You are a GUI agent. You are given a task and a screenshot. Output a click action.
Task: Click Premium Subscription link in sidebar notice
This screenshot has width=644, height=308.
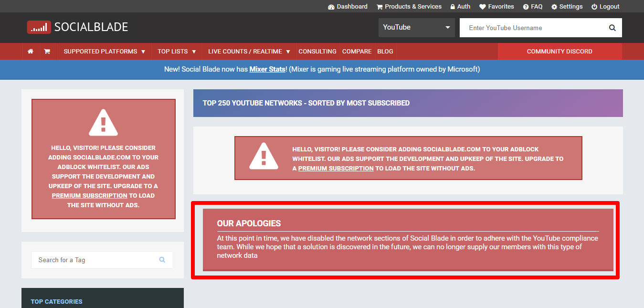coord(89,196)
